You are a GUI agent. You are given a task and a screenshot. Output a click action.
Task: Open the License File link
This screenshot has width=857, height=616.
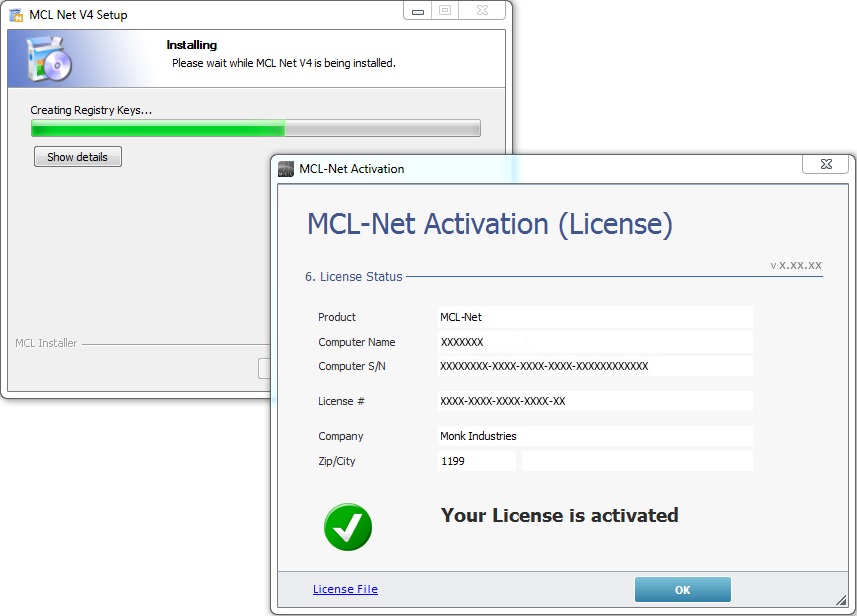(345, 589)
